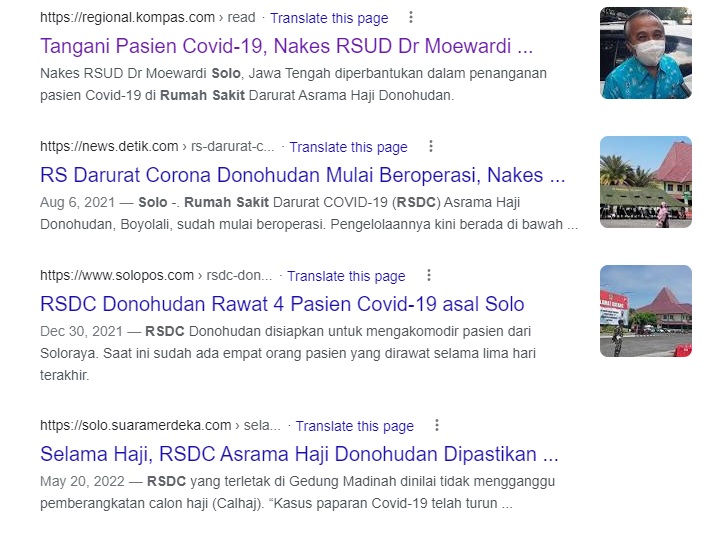Open 'Tangani Pasien Covid-19, Nakes RSUD Dr Moewardi' result

pos(287,46)
